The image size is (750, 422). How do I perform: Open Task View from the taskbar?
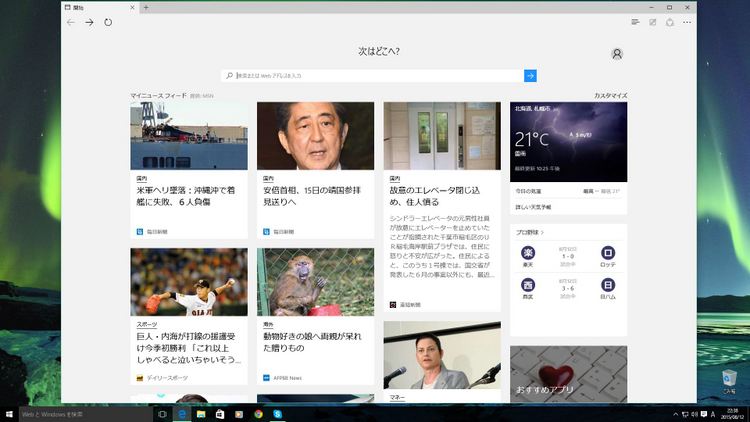162,414
